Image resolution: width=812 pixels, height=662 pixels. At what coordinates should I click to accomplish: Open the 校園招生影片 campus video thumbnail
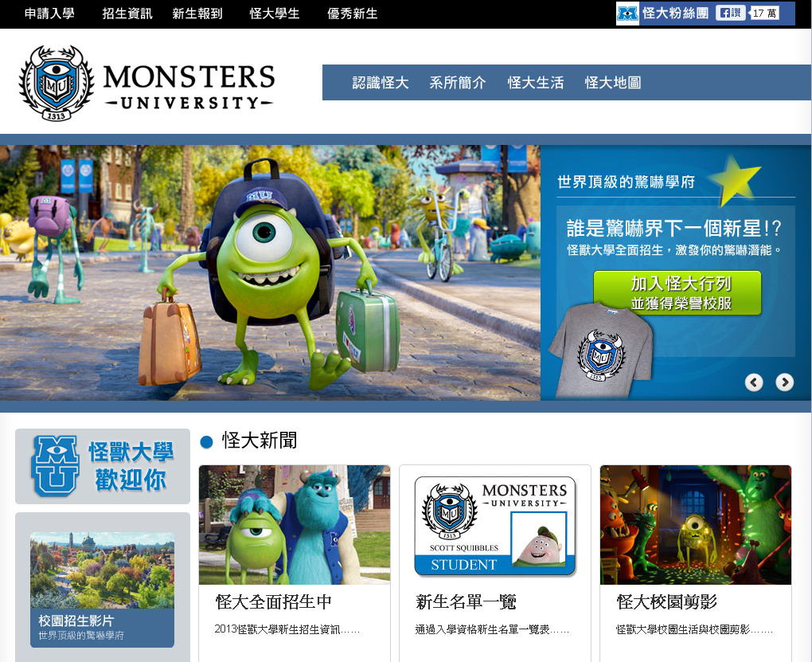pyautogui.click(x=102, y=570)
